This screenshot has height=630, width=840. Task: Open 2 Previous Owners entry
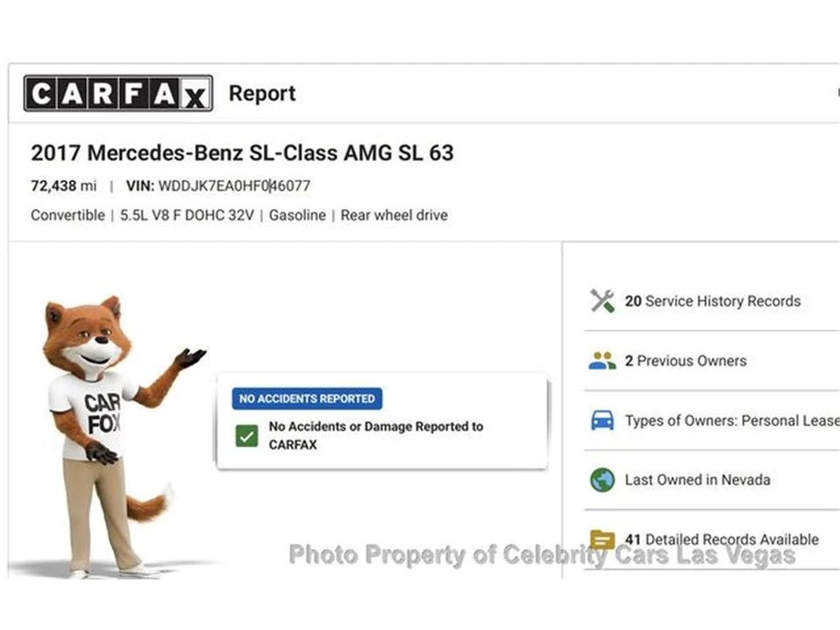click(686, 361)
